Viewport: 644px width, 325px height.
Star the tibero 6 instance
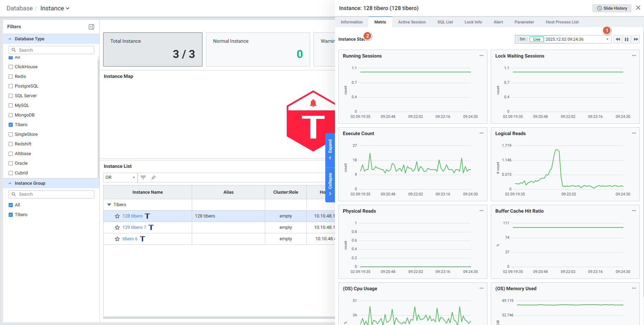tap(117, 239)
